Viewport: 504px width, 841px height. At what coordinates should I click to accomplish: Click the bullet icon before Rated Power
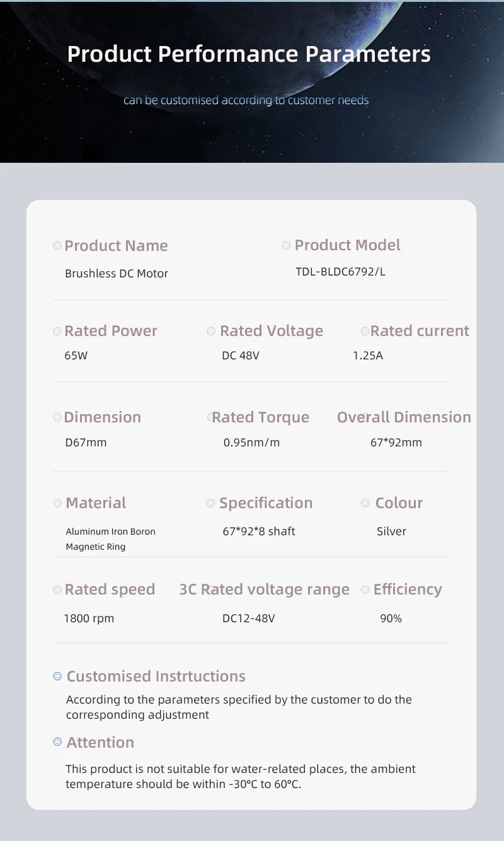click(x=57, y=331)
